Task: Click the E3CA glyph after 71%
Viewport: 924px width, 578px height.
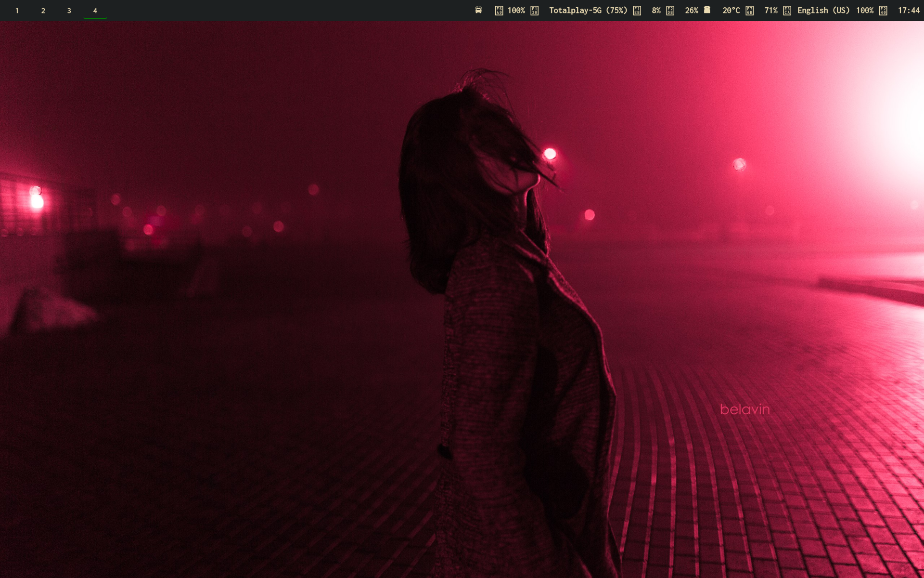Action: click(787, 11)
